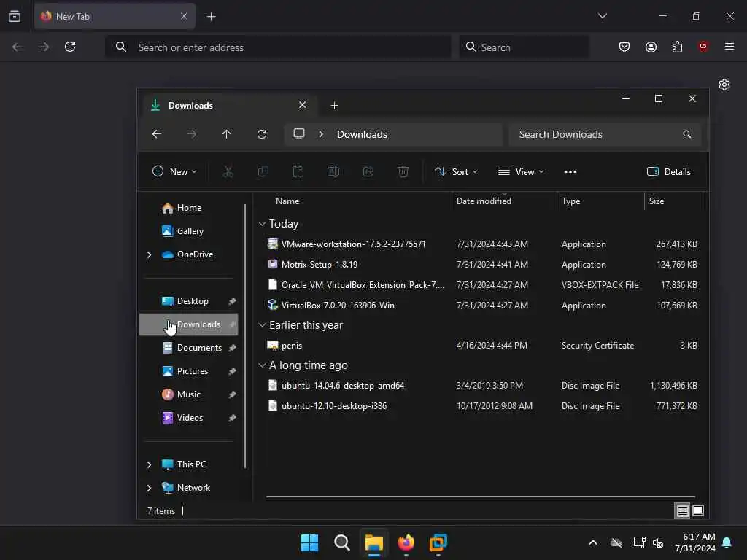Toggle the Details pane

(x=669, y=172)
